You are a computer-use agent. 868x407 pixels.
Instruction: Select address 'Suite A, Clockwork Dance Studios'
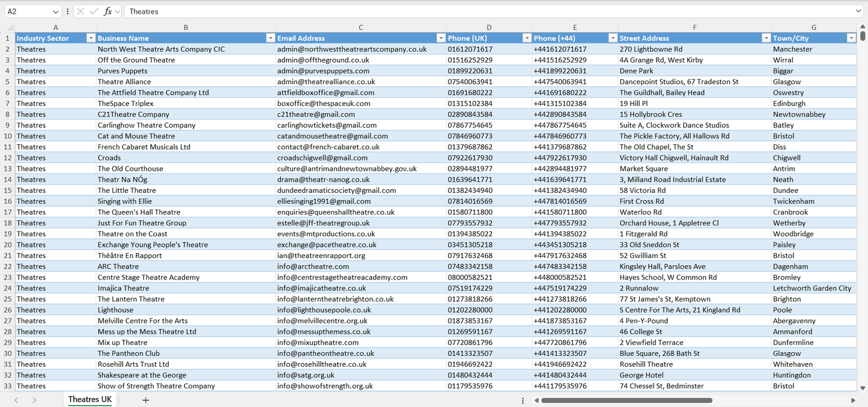694,125
